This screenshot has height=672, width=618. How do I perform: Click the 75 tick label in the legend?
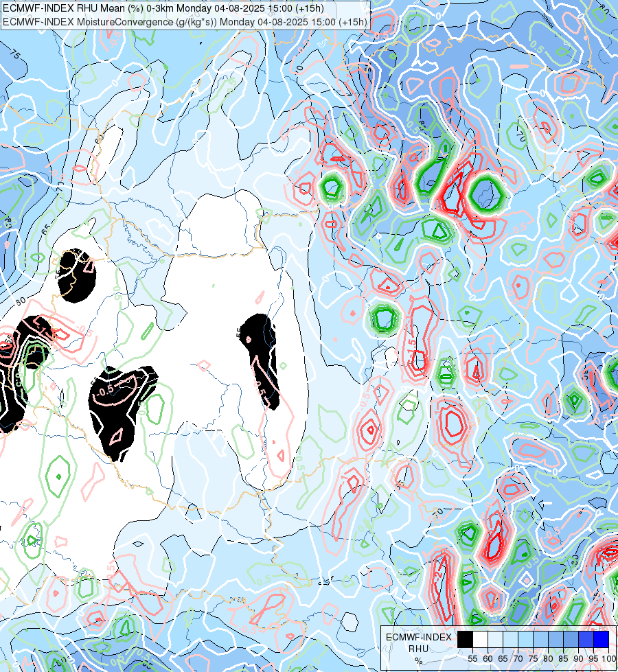533,659
